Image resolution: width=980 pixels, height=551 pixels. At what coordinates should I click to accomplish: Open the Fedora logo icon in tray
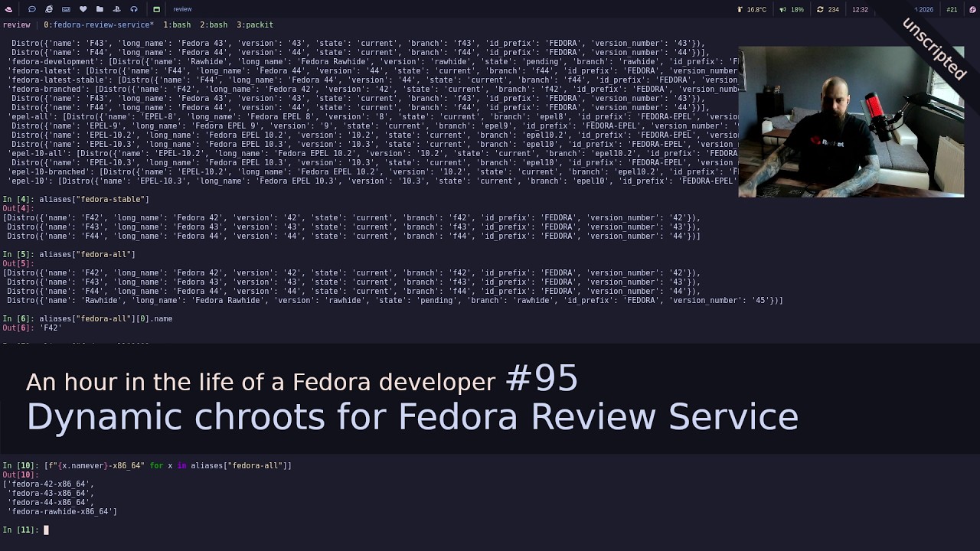tap(972, 9)
